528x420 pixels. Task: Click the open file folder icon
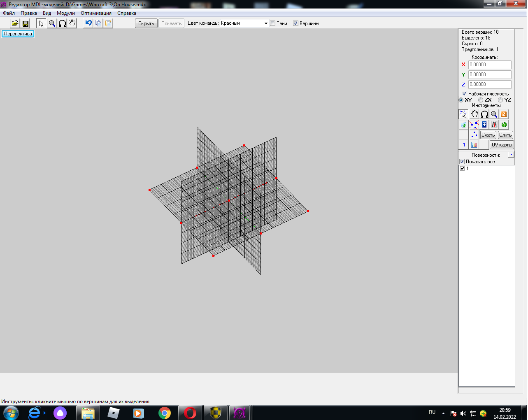click(15, 23)
